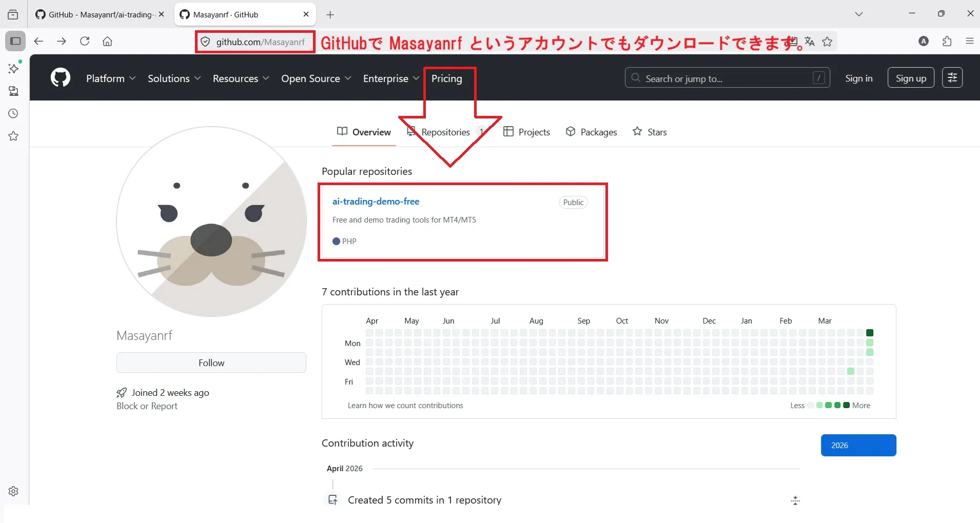Open the tab overview icon at top-left

13,14
